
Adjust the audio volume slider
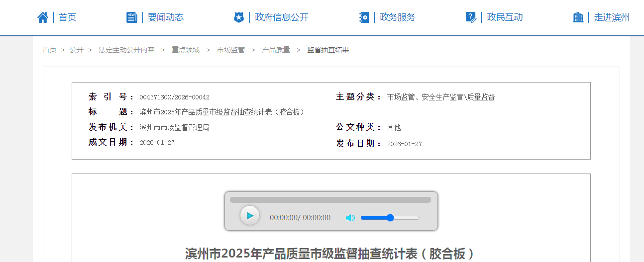point(390,218)
